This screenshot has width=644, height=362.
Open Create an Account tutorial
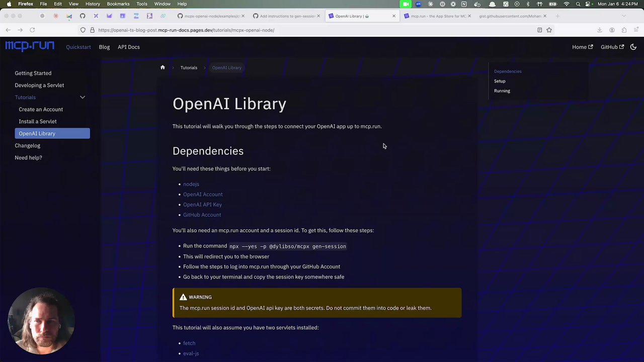pos(41,109)
